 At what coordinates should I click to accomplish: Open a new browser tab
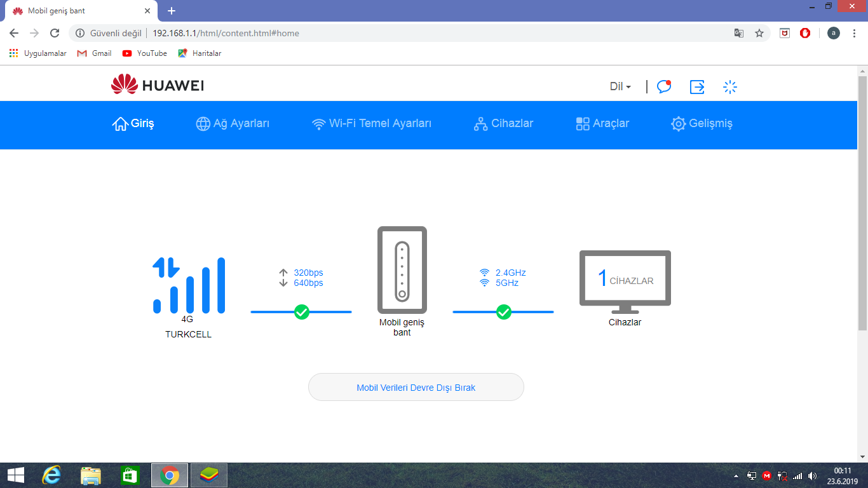[172, 11]
